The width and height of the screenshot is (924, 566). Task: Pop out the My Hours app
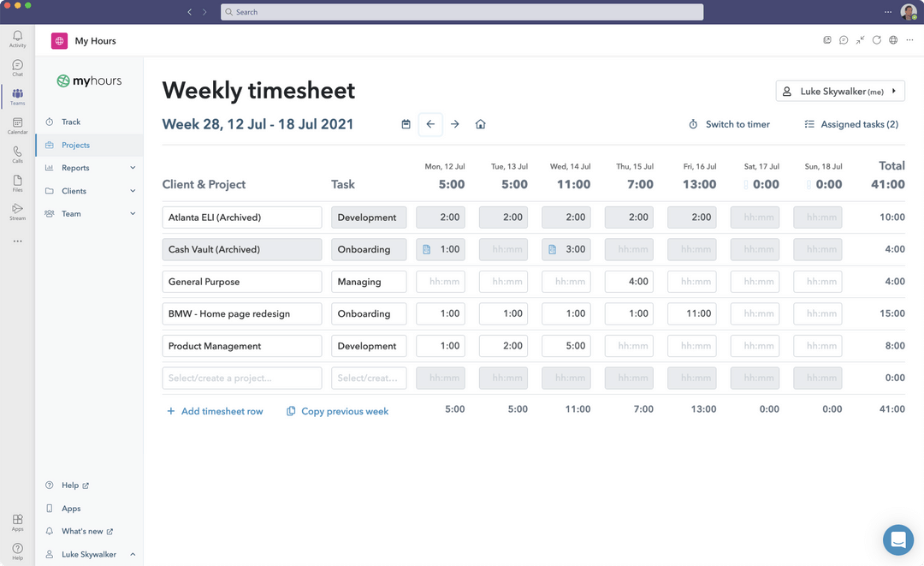[826, 39]
